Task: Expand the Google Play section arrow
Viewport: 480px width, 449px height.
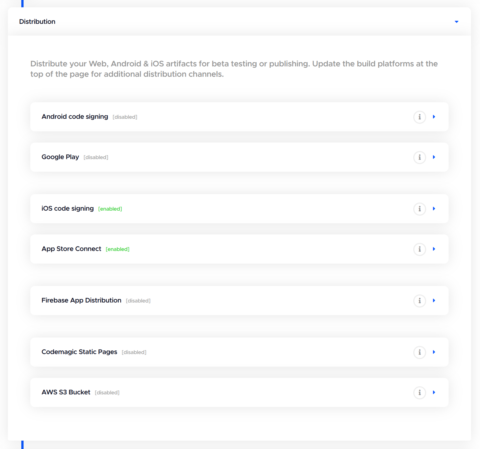Action: click(x=434, y=157)
